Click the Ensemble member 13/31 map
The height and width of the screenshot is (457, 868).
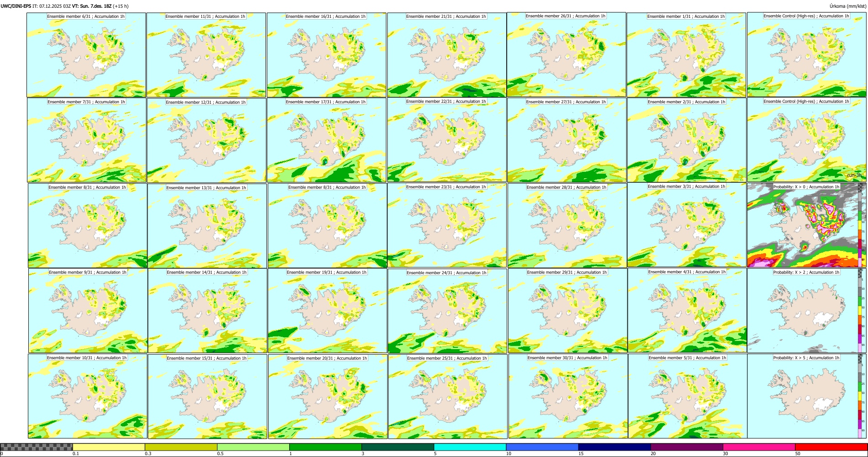(207, 226)
